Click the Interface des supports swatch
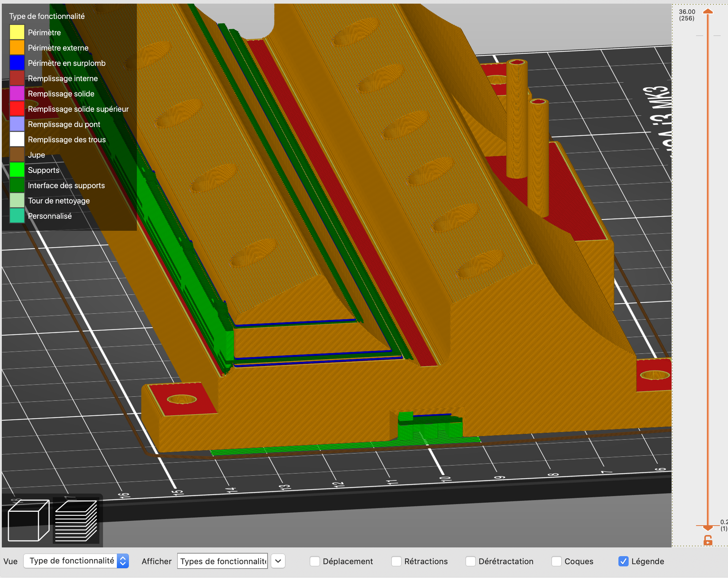Image resolution: width=728 pixels, height=578 pixels. click(x=17, y=185)
